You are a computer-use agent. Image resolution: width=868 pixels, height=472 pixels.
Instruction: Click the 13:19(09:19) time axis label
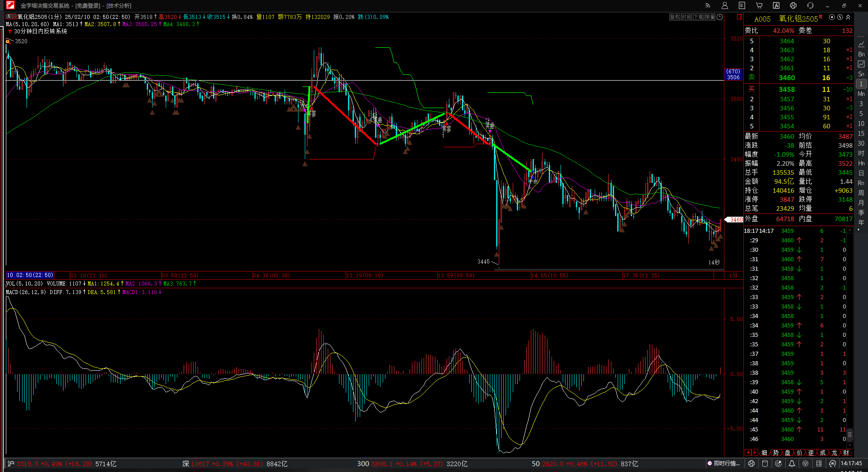tap(365, 275)
